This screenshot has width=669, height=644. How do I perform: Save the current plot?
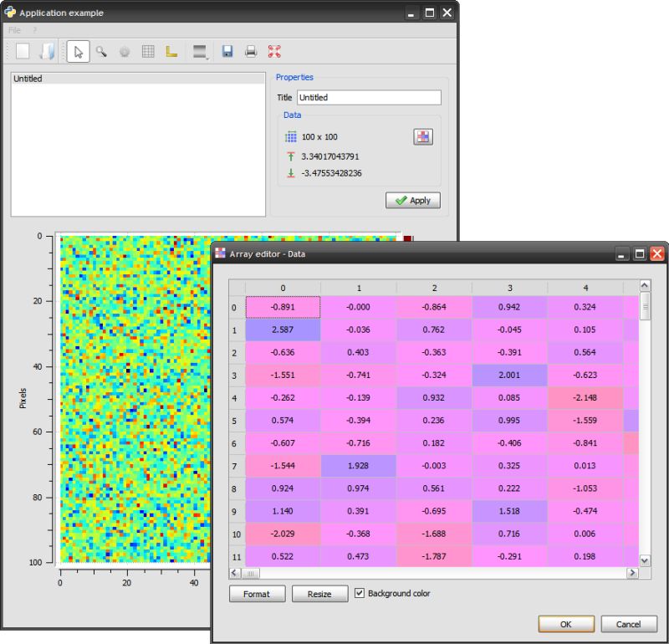click(226, 51)
